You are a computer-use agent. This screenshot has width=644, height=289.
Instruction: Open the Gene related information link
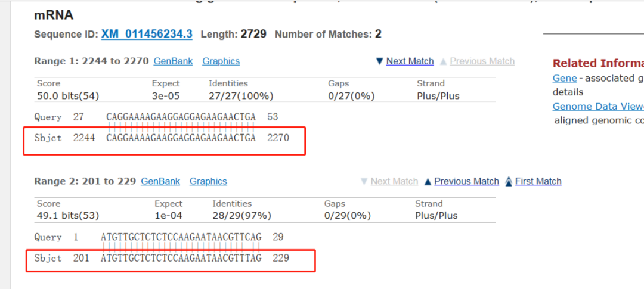tap(564, 79)
